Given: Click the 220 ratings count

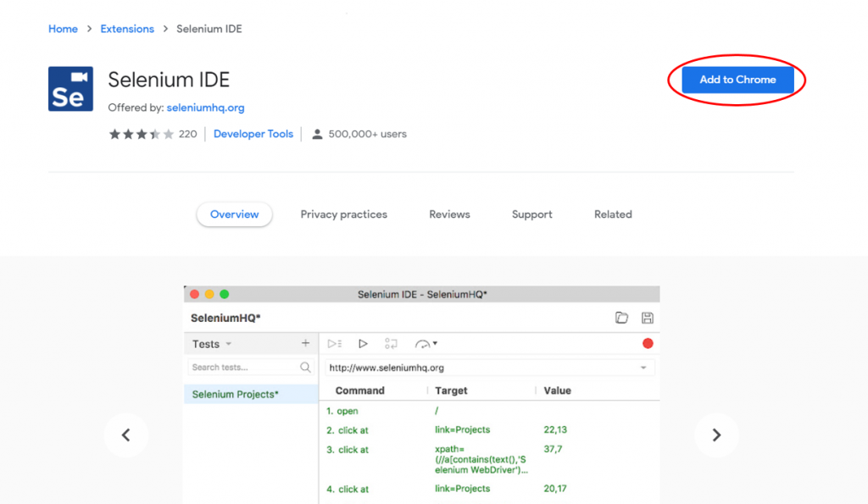Looking at the screenshot, I should pyautogui.click(x=187, y=134).
